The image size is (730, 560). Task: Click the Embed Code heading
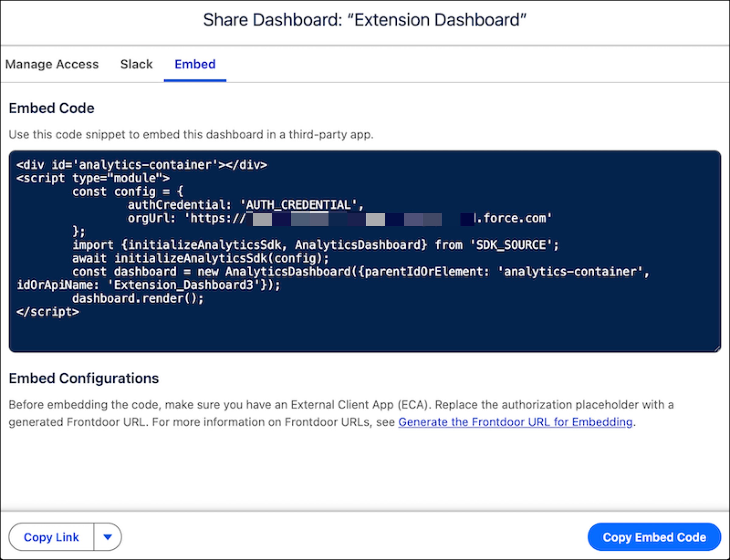coord(52,108)
